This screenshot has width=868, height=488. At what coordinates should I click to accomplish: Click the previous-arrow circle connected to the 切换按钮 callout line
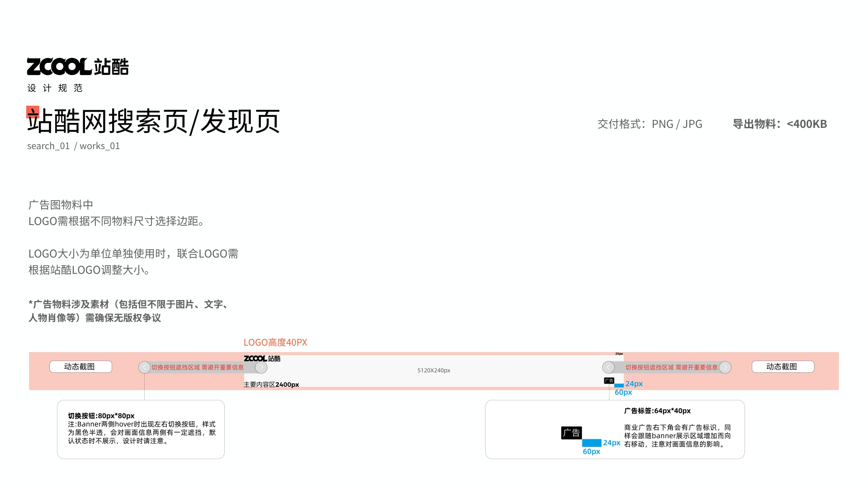[145, 367]
